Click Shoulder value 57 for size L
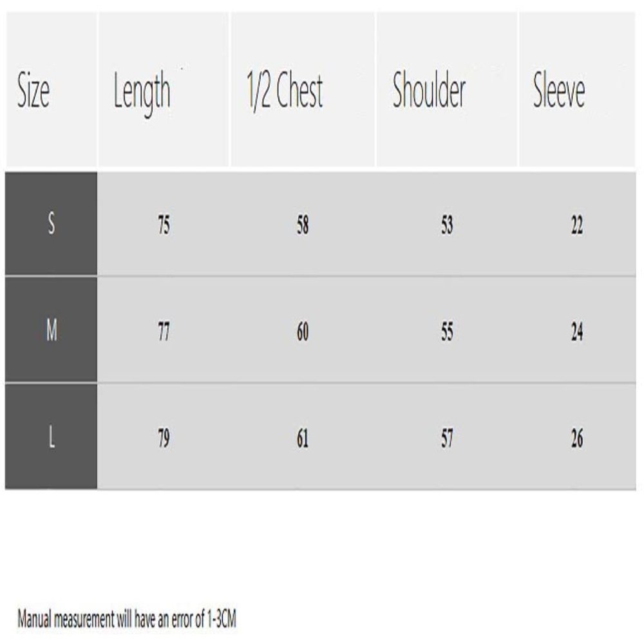The width and height of the screenshot is (644, 644). pos(447,440)
